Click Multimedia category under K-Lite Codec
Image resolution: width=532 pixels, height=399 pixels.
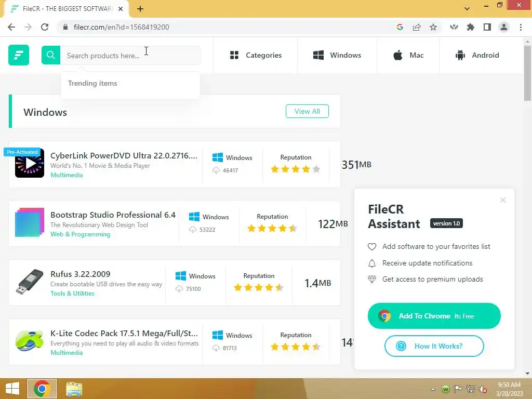66,353
